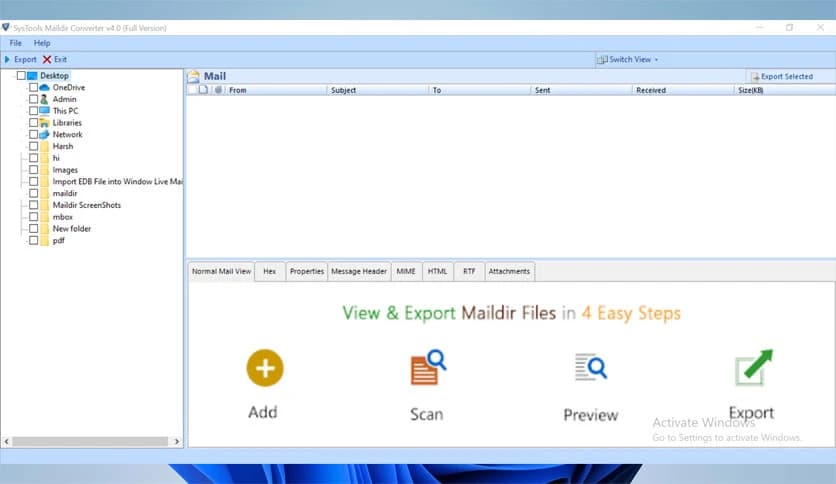Viewport: 836px width, 484px height.
Task: Open the Message Header tab
Action: click(359, 271)
